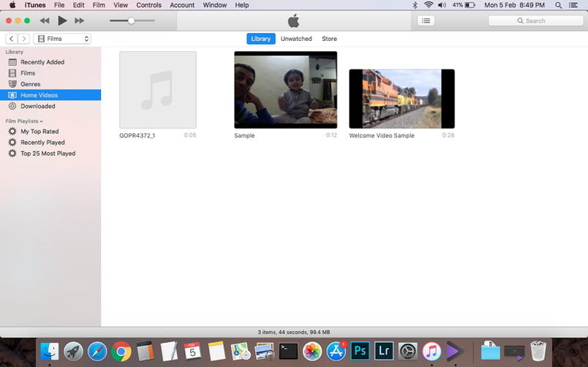The height and width of the screenshot is (367, 588).
Task: Select the Welcome Video Sample train thumbnail
Action: click(402, 99)
